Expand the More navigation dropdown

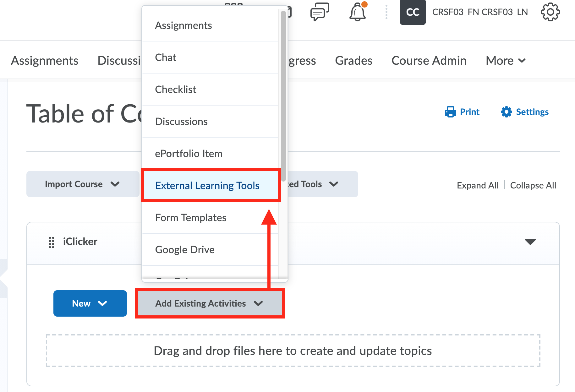coord(505,60)
